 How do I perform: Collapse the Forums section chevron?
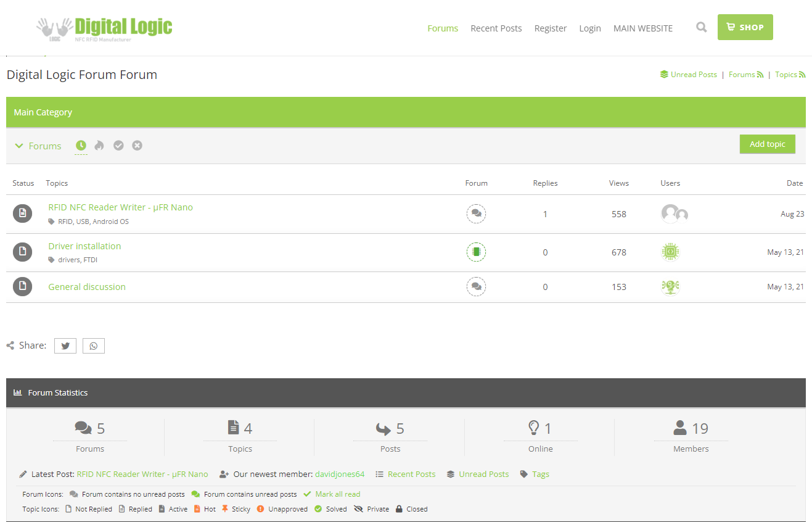19,146
